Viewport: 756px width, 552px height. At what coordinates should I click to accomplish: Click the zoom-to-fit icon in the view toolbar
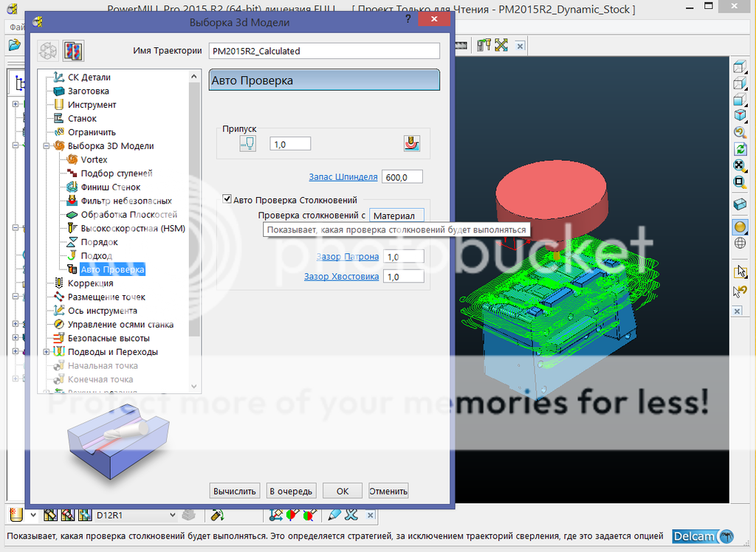tap(739, 165)
